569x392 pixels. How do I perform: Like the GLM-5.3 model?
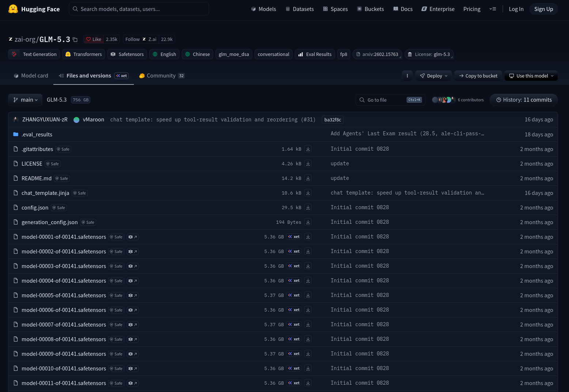pyautogui.click(x=94, y=39)
